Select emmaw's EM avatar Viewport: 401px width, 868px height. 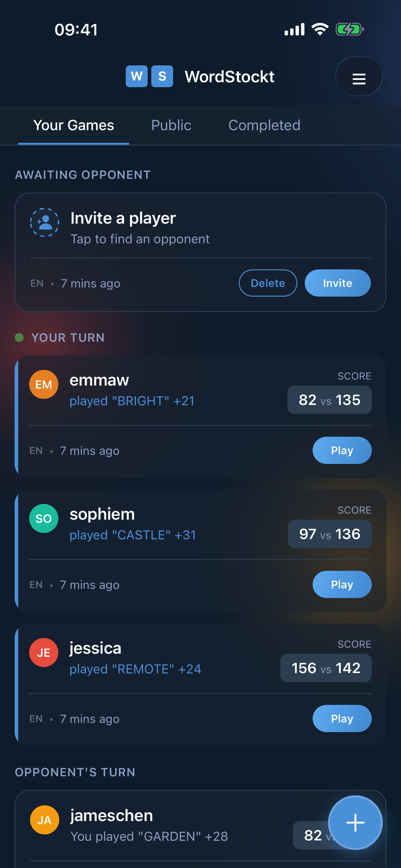tap(44, 384)
